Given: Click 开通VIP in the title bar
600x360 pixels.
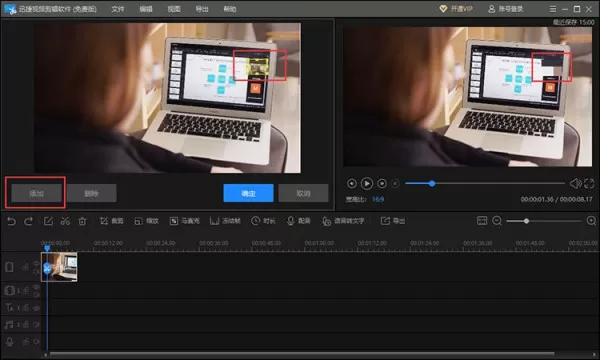Looking at the screenshot, I should click(x=456, y=9).
